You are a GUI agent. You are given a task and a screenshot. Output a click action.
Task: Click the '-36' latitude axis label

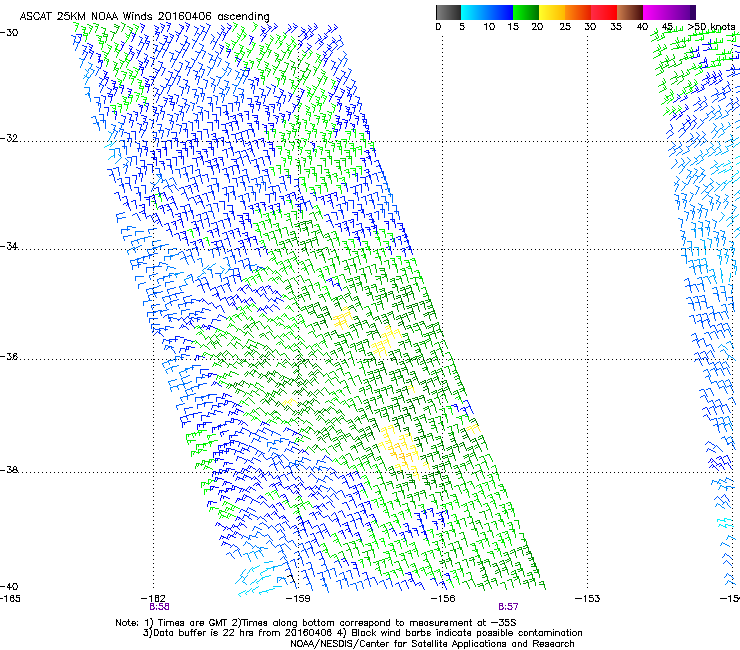[9, 356]
